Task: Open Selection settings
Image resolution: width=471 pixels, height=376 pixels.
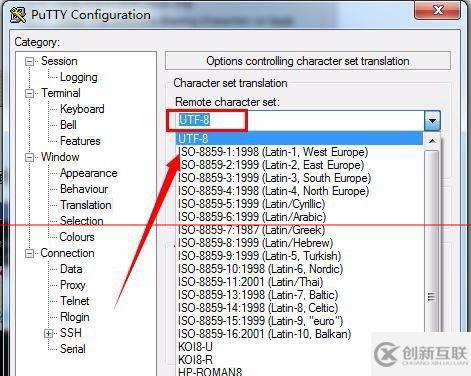Action: coord(82,221)
